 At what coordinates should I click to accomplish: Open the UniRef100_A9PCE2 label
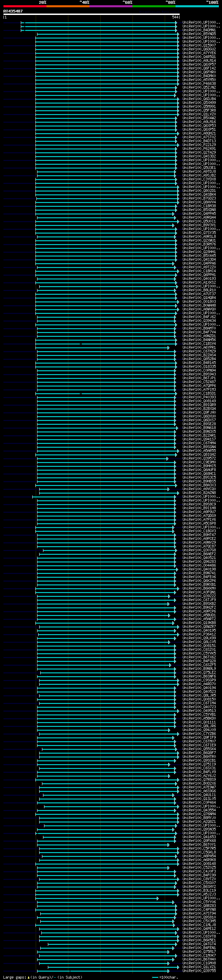point(199,538)
